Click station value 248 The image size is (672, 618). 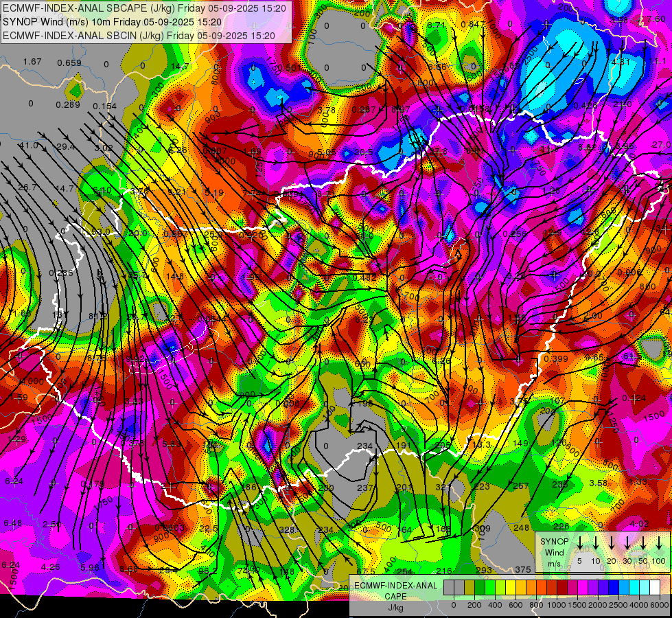[522, 528]
